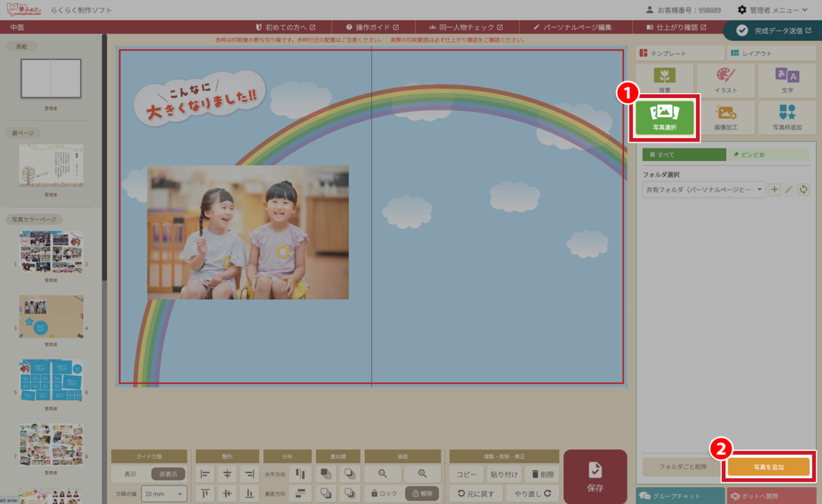The image size is (822, 504).
Task: Click the page list vertical scrollbar
Action: click(104, 157)
